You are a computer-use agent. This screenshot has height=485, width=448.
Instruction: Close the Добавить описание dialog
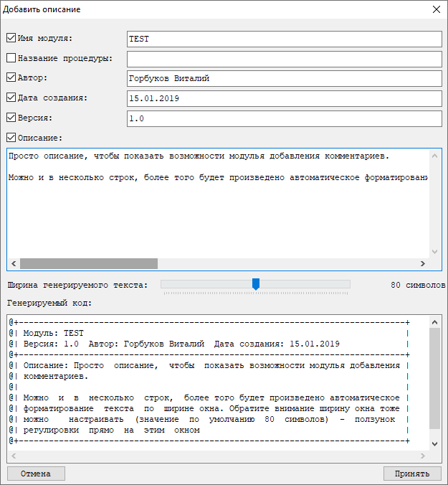click(x=437, y=9)
